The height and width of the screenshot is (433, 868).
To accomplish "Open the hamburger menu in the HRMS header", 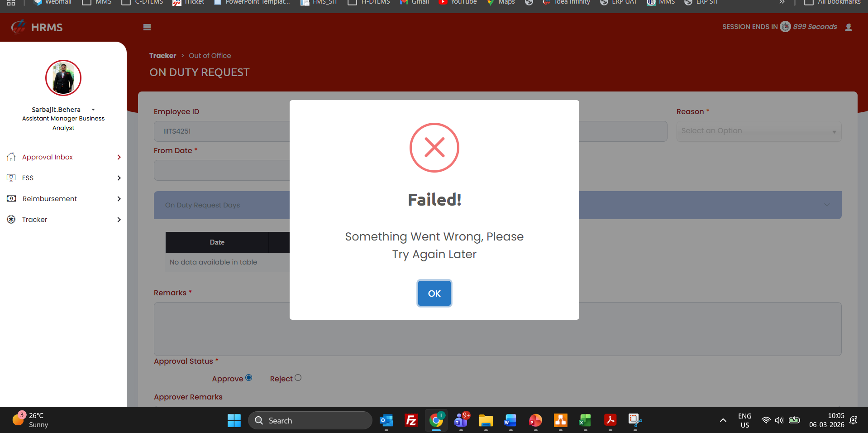I will pyautogui.click(x=147, y=27).
